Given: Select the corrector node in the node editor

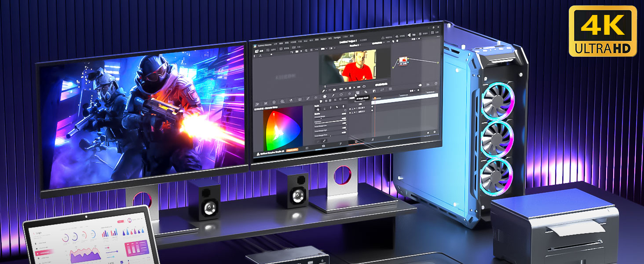Looking at the screenshot, I should coord(403,61).
